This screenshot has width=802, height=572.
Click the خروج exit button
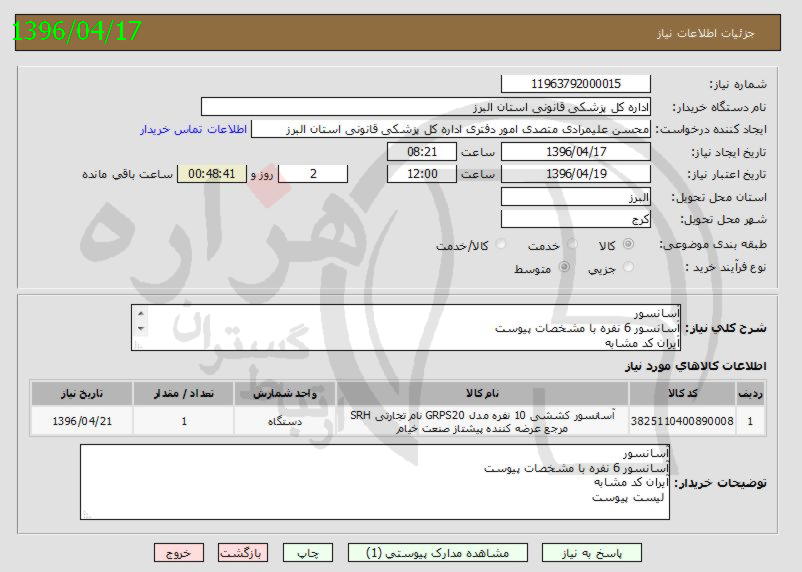coord(179,553)
